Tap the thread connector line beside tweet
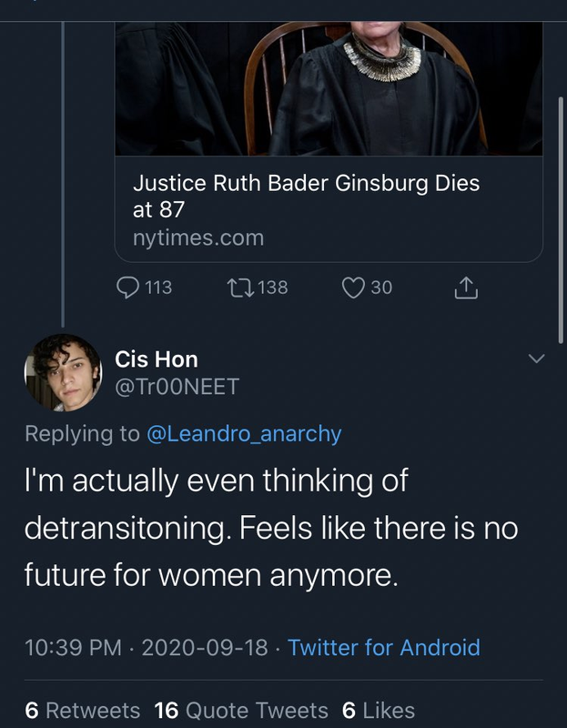Image resolution: width=567 pixels, height=728 pixels. click(x=63, y=174)
